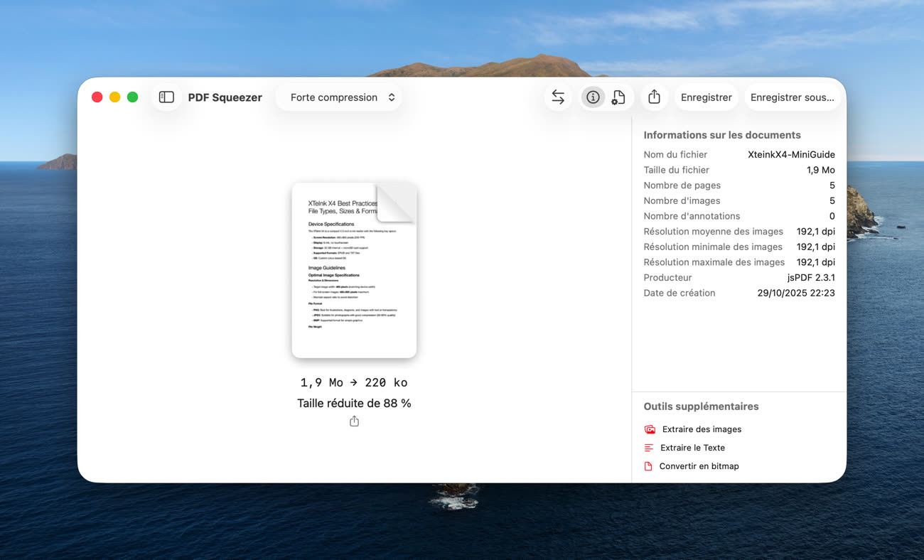Screen dimensions: 924x560
Task: Toggle the sidebar panel icon
Action: point(166,97)
